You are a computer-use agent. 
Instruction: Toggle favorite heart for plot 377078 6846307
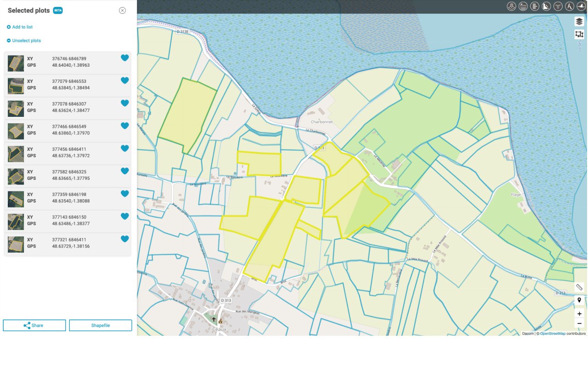[x=124, y=103]
